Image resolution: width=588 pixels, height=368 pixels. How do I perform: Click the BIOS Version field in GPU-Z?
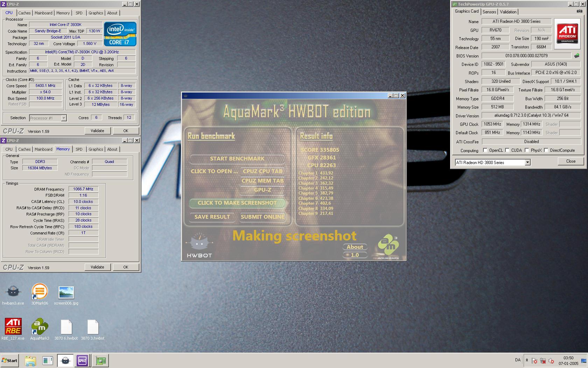(x=526, y=56)
